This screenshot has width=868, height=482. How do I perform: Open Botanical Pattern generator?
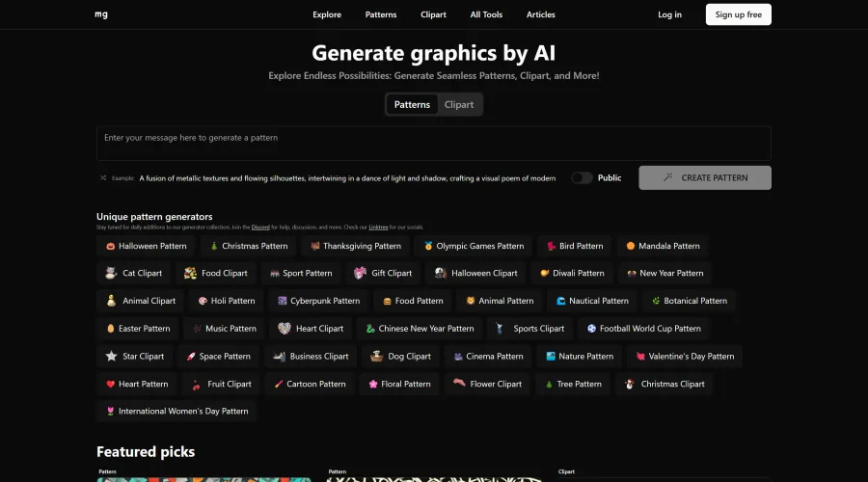pos(689,301)
